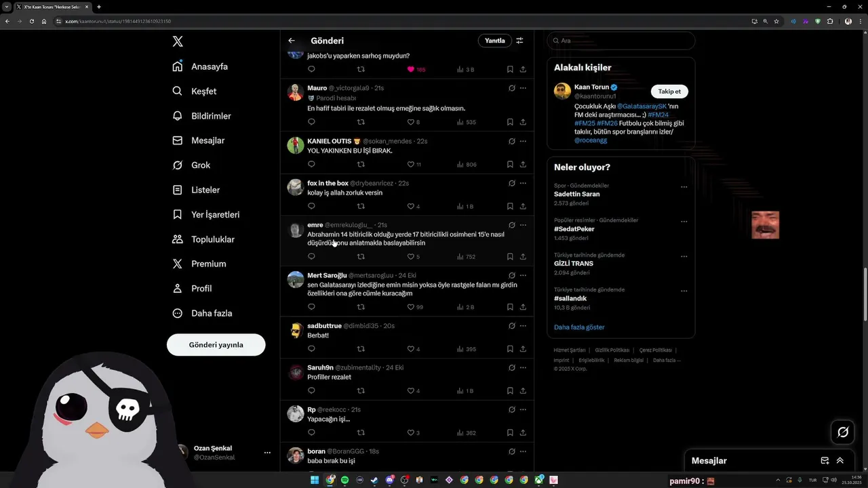View stats on emre's reply
Image resolution: width=868 pixels, height=488 pixels.
pos(467,257)
